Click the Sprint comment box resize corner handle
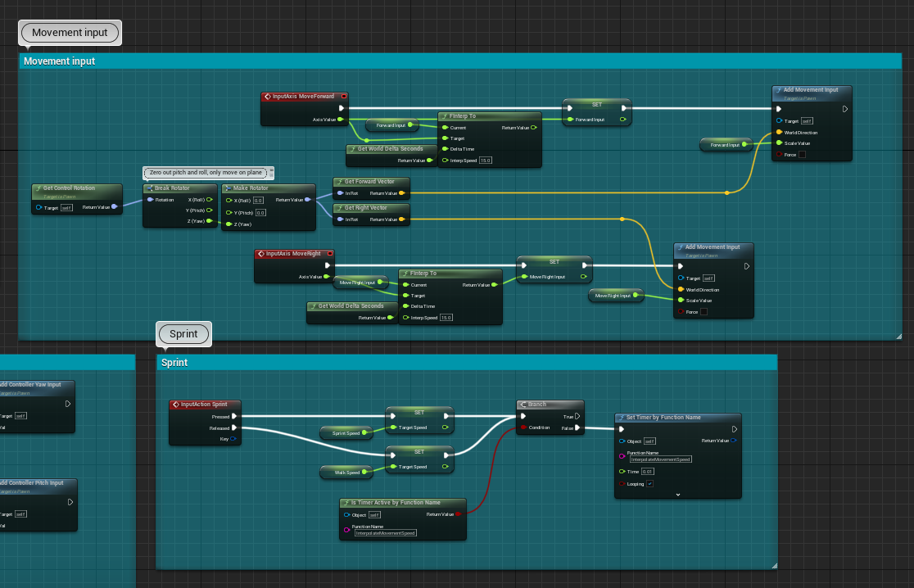 (x=774, y=565)
